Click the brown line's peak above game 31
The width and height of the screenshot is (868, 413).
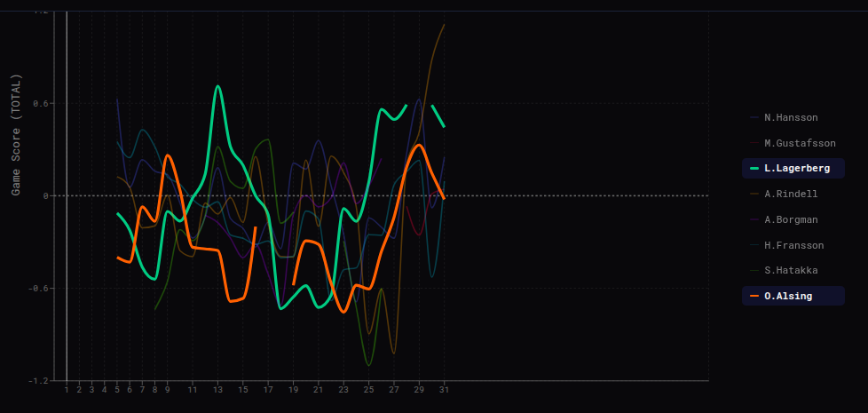click(444, 25)
